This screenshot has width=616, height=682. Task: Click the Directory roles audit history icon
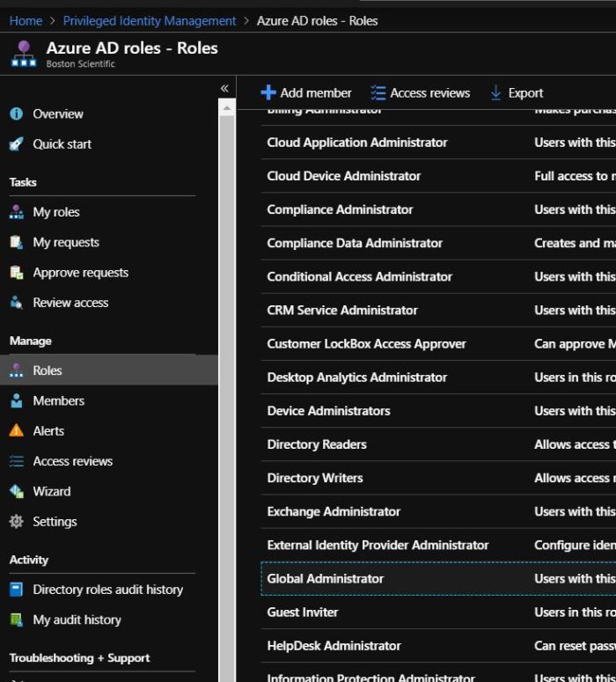pyautogui.click(x=16, y=590)
